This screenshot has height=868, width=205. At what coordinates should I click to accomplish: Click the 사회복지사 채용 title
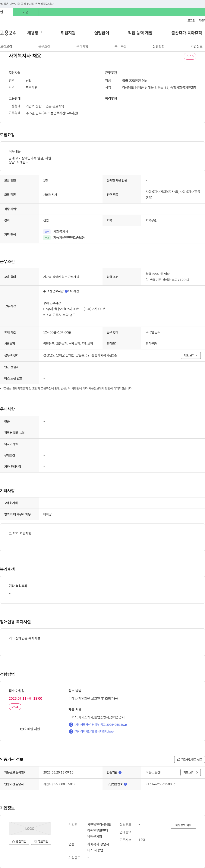(x=25, y=56)
